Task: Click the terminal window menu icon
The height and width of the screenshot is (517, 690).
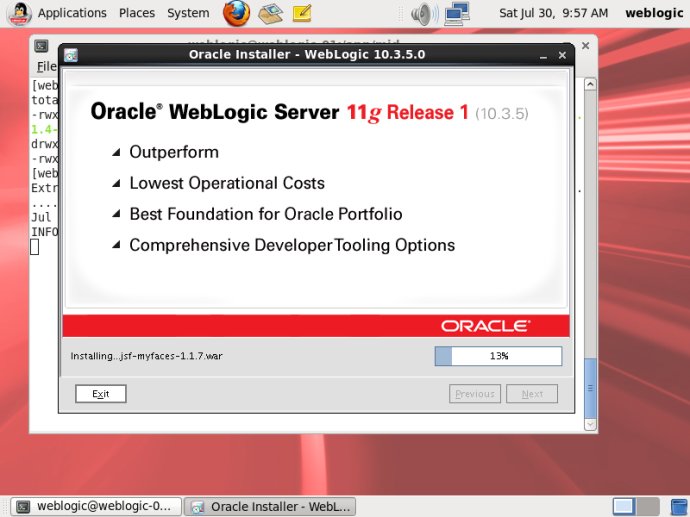Action: 41,46
